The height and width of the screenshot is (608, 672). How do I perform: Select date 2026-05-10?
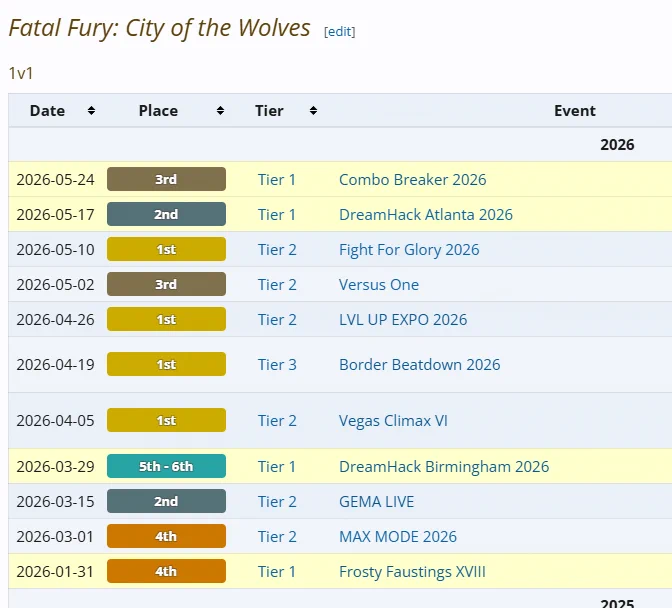pos(55,250)
